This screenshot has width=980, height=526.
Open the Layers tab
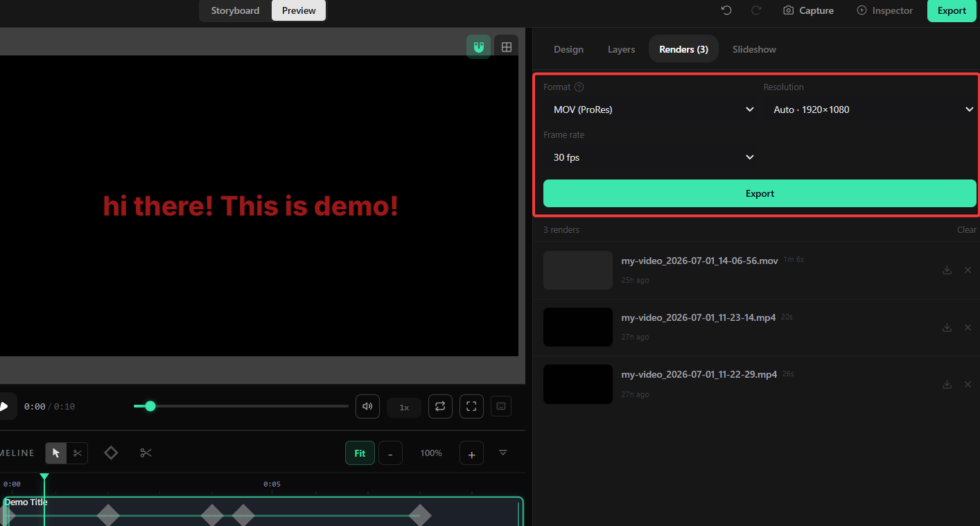(x=621, y=49)
